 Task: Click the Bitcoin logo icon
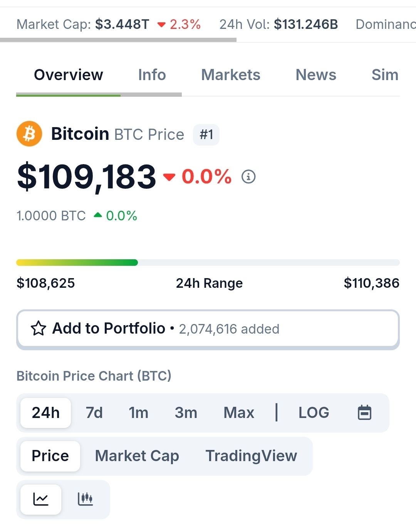pyautogui.click(x=29, y=134)
